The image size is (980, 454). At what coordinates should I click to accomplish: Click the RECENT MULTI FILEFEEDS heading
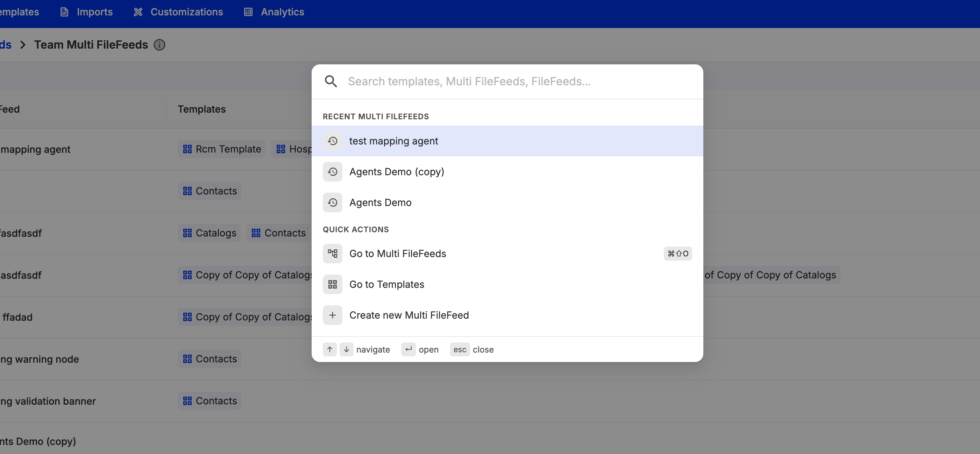pos(376,116)
